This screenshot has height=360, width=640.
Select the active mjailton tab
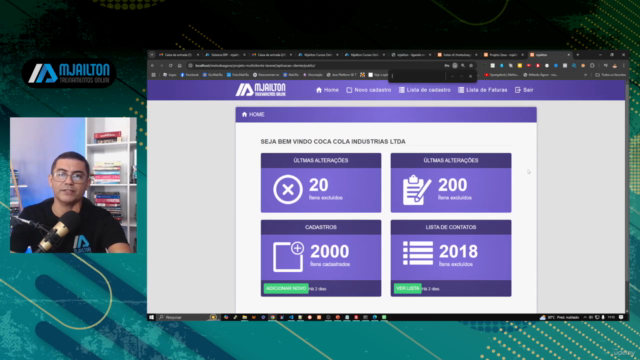[x=549, y=55]
